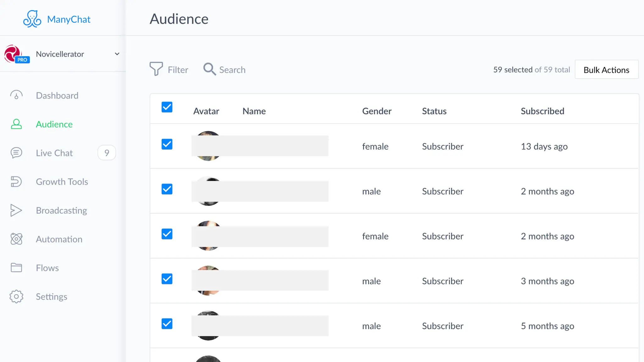Click the Flows folder icon

click(16, 268)
